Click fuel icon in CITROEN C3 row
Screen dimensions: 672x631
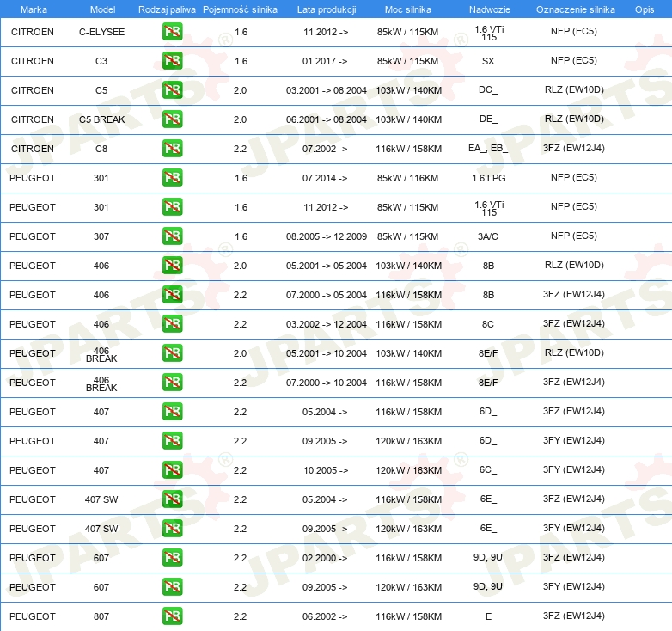[x=172, y=61]
